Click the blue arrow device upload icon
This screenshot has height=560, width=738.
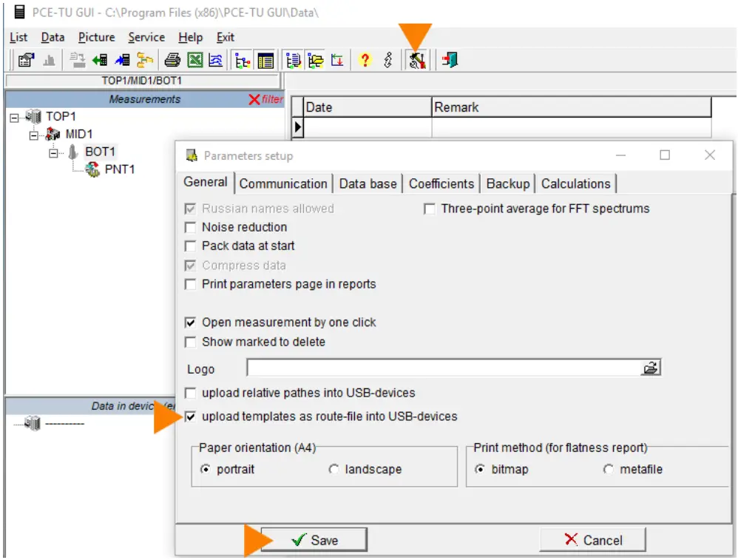click(122, 60)
